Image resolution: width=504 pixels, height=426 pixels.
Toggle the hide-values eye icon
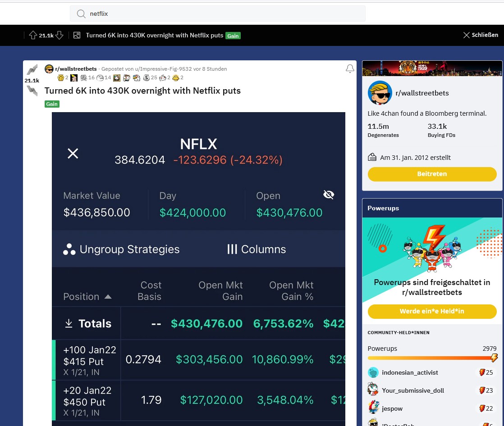tap(329, 195)
